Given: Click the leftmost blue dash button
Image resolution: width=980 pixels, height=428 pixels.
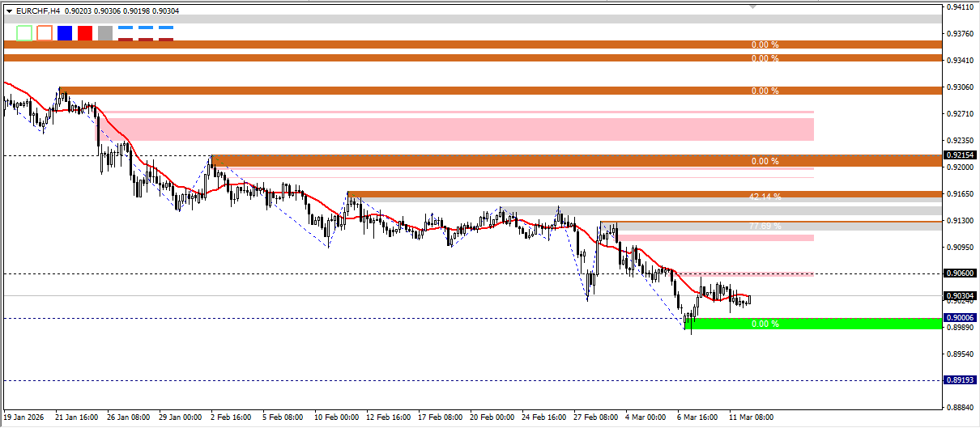Looking at the screenshot, I should tap(126, 28).
